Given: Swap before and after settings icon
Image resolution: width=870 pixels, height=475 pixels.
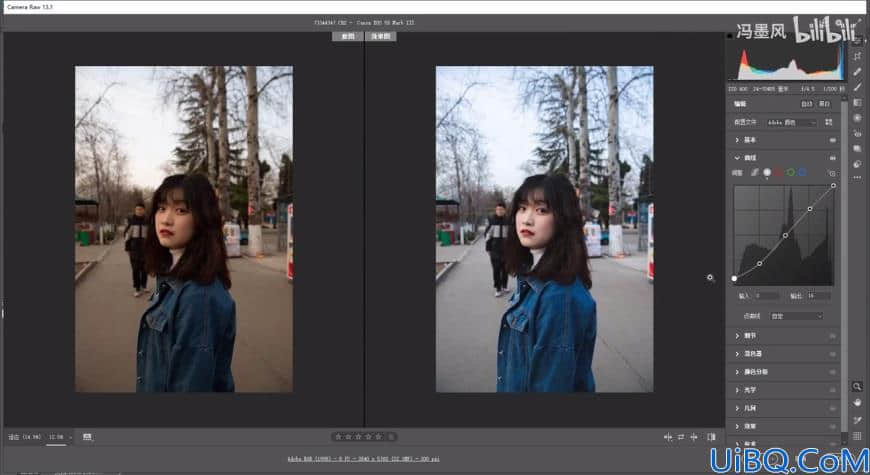Looking at the screenshot, I should (681, 437).
